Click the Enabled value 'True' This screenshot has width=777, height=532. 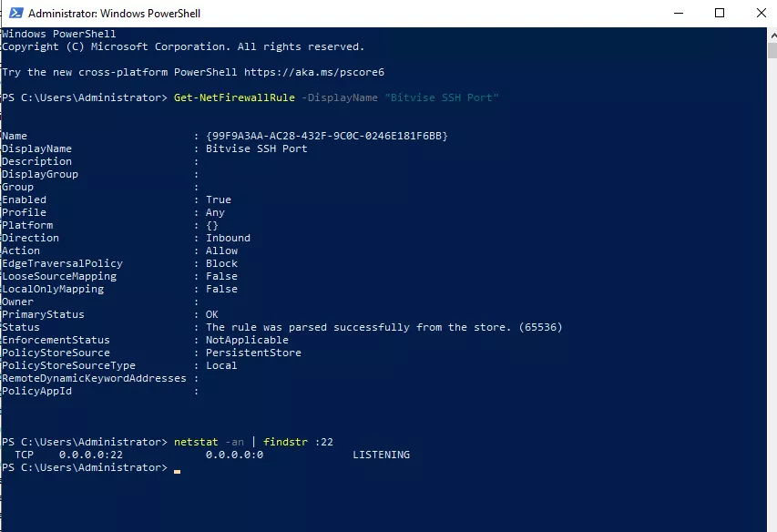[x=219, y=199]
